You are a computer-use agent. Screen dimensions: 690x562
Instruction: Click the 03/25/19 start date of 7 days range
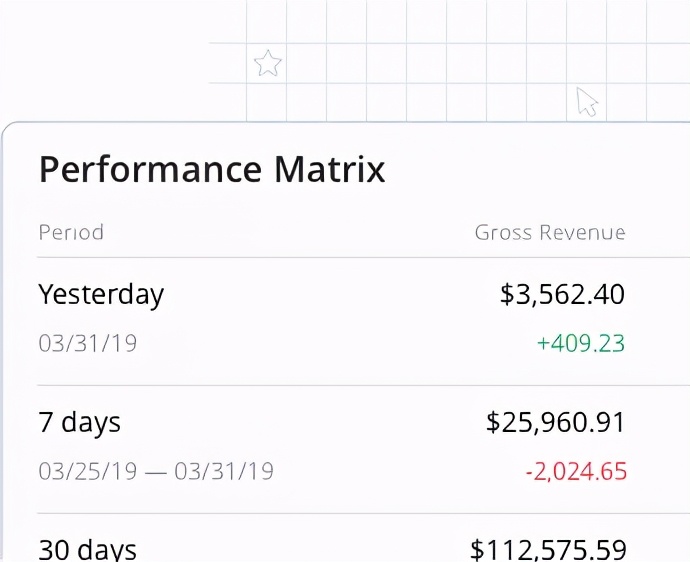point(87,471)
